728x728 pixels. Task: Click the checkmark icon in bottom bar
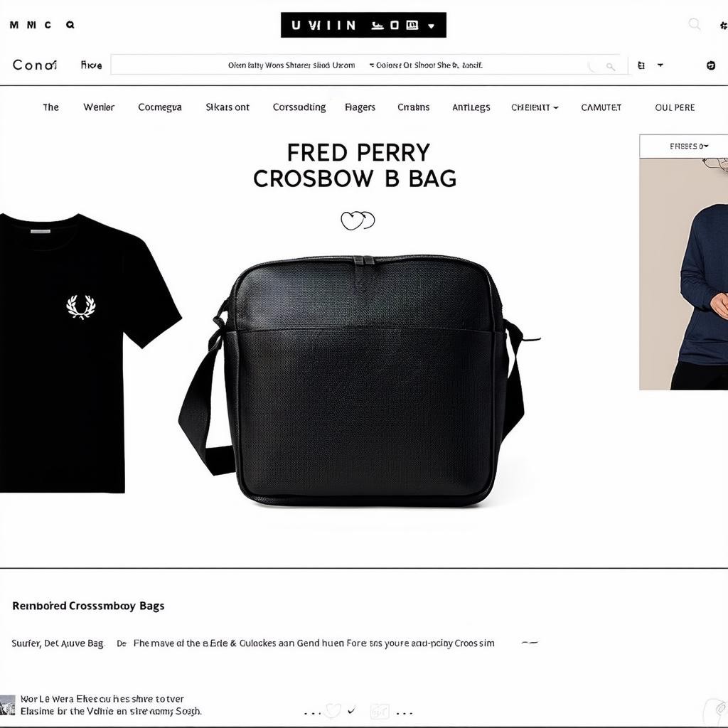[x=351, y=710]
